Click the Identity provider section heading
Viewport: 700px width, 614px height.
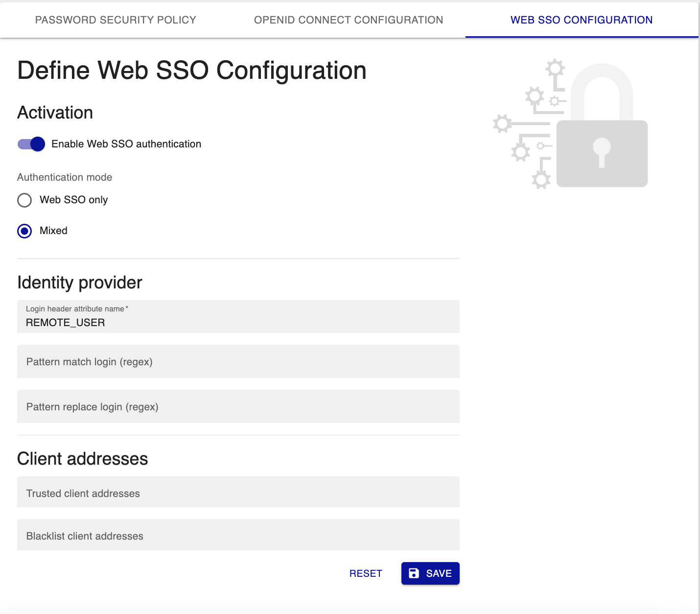point(80,283)
